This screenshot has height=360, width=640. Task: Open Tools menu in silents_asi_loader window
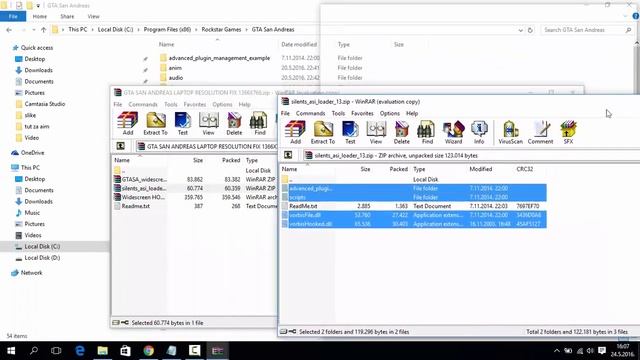[338, 113]
